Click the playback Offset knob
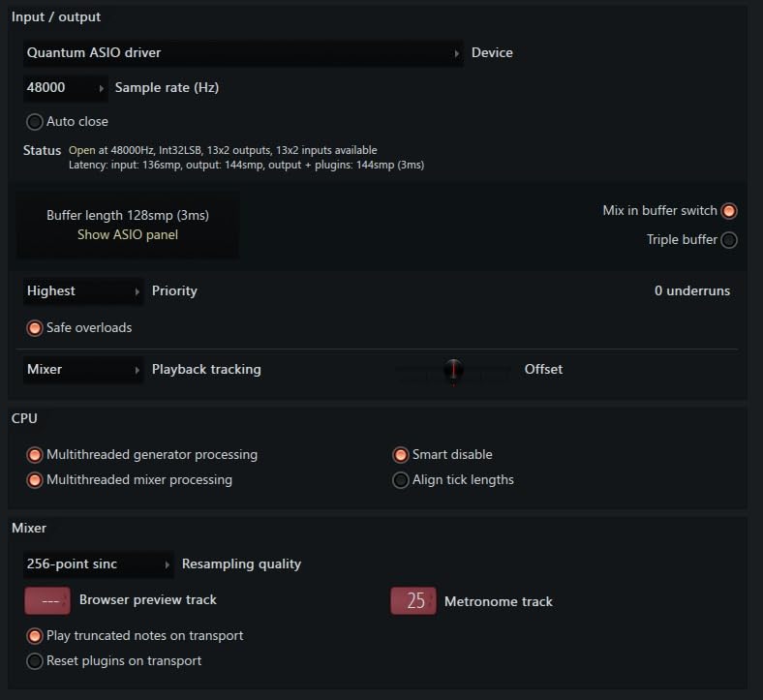Viewport: 763px width, 700px height. click(x=453, y=370)
